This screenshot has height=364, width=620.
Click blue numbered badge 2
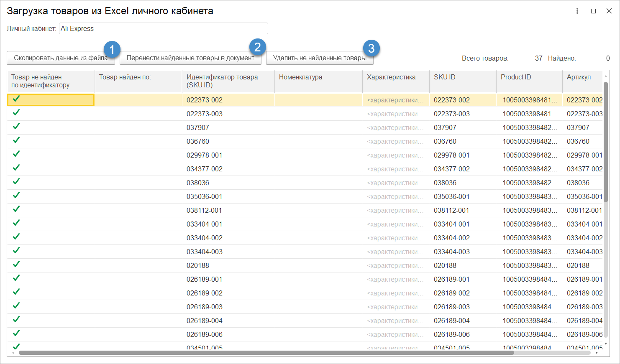(x=257, y=47)
